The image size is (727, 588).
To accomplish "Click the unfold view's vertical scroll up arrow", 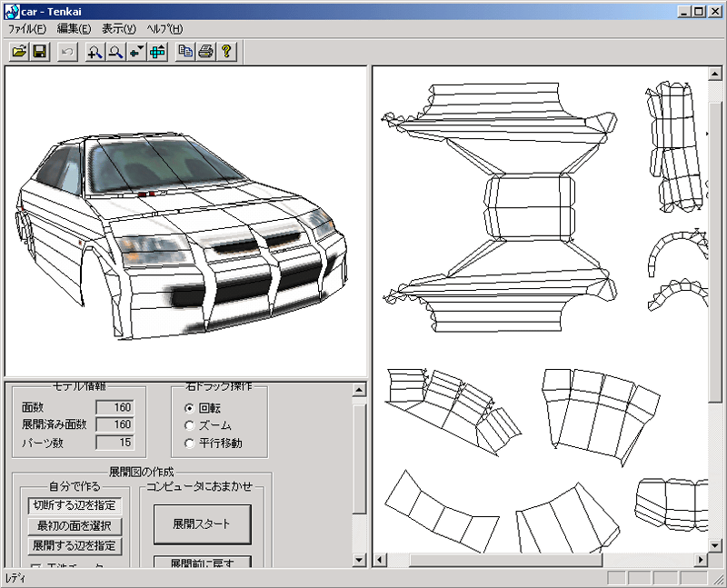I will click(714, 74).
